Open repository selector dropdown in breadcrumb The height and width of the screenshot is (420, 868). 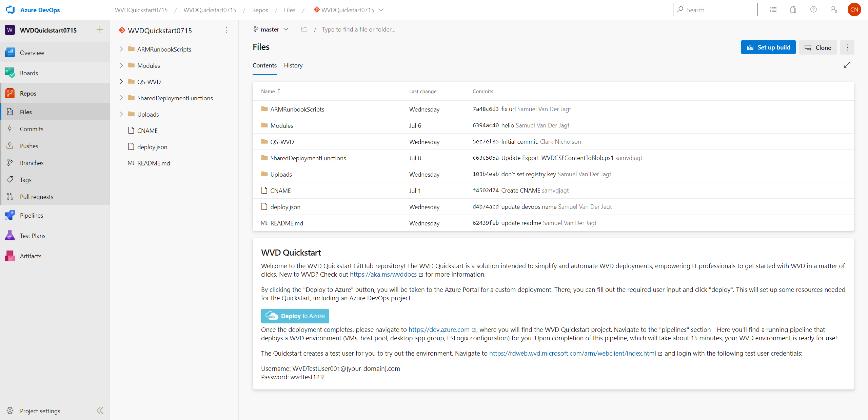tap(381, 10)
